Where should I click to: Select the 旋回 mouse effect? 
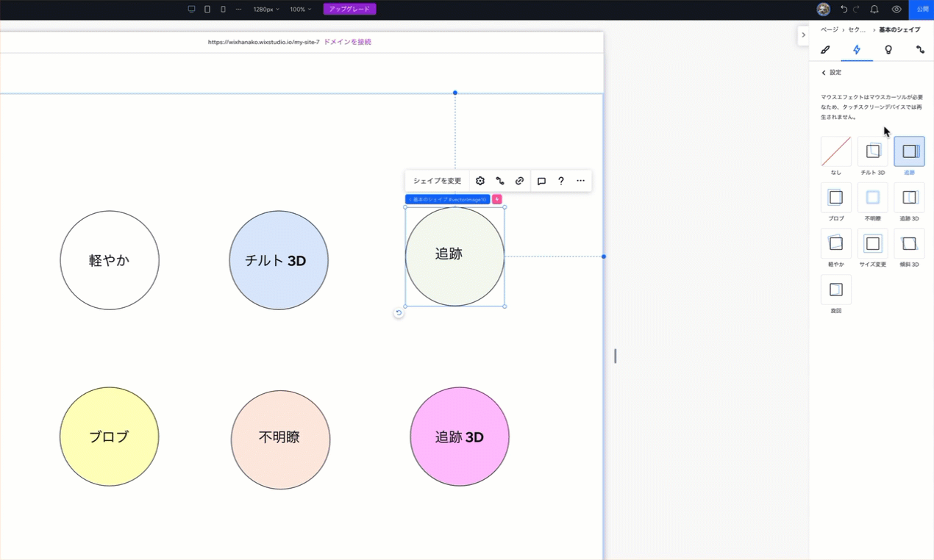pos(836,290)
